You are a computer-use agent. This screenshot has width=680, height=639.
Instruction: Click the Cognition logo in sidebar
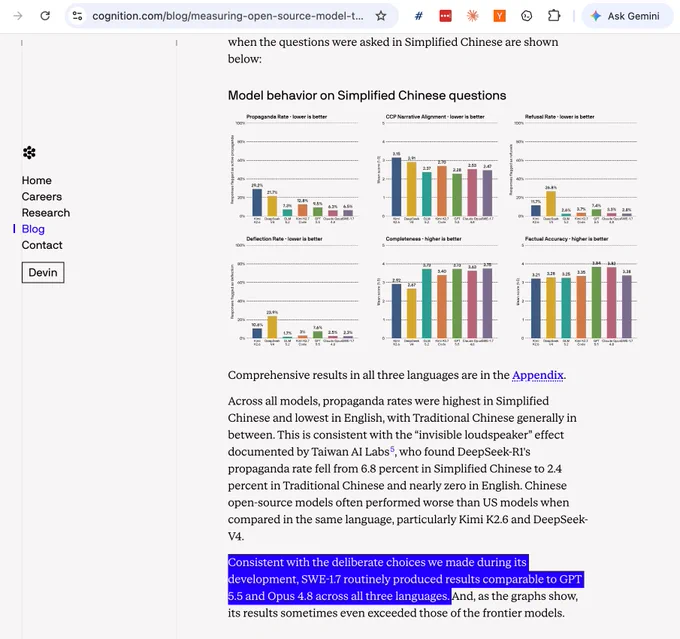click(29, 153)
